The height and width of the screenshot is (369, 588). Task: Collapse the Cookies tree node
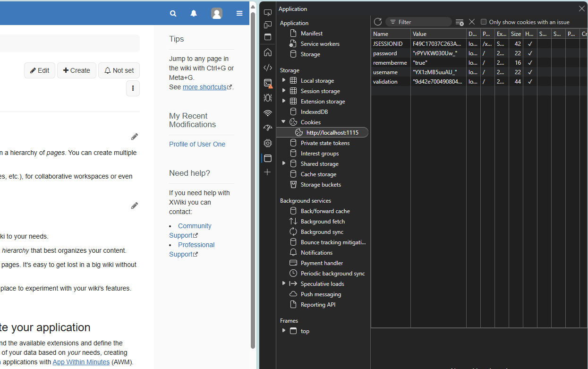click(x=284, y=122)
